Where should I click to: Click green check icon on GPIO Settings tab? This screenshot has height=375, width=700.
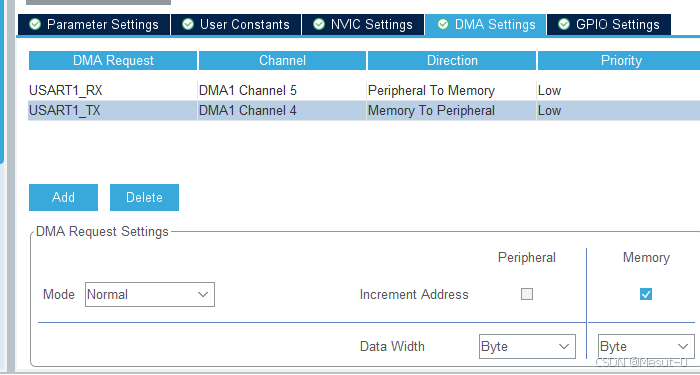pyautogui.click(x=564, y=24)
